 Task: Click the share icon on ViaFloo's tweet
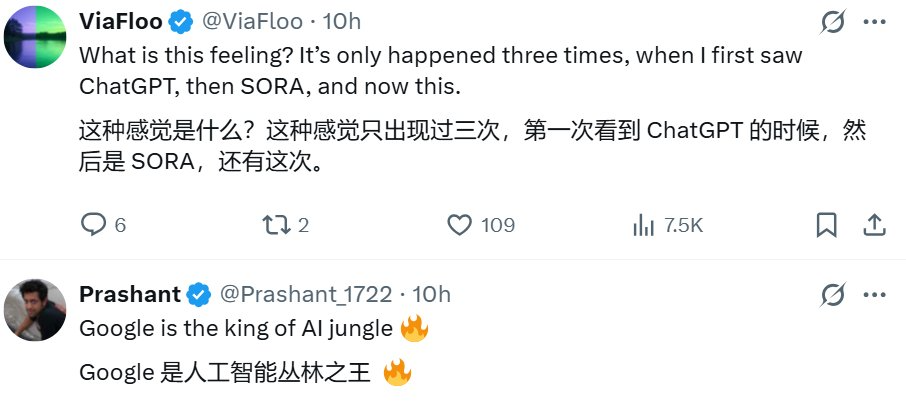[873, 225]
